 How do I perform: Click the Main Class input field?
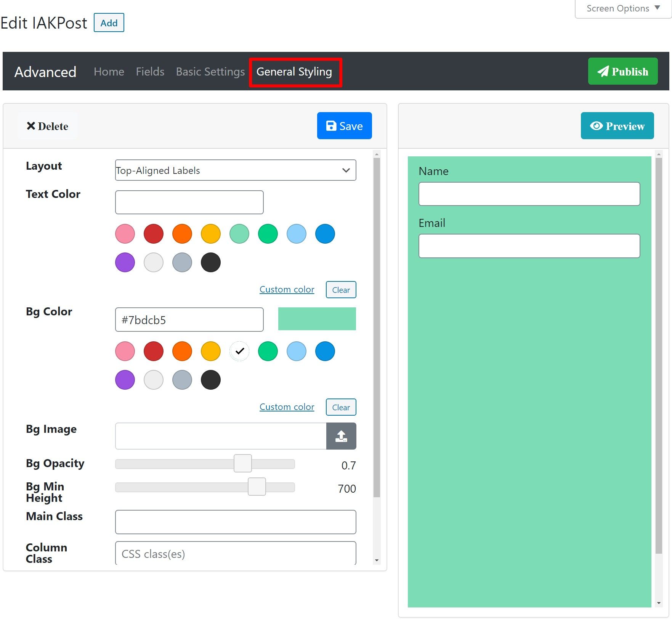[x=236, y=522]
